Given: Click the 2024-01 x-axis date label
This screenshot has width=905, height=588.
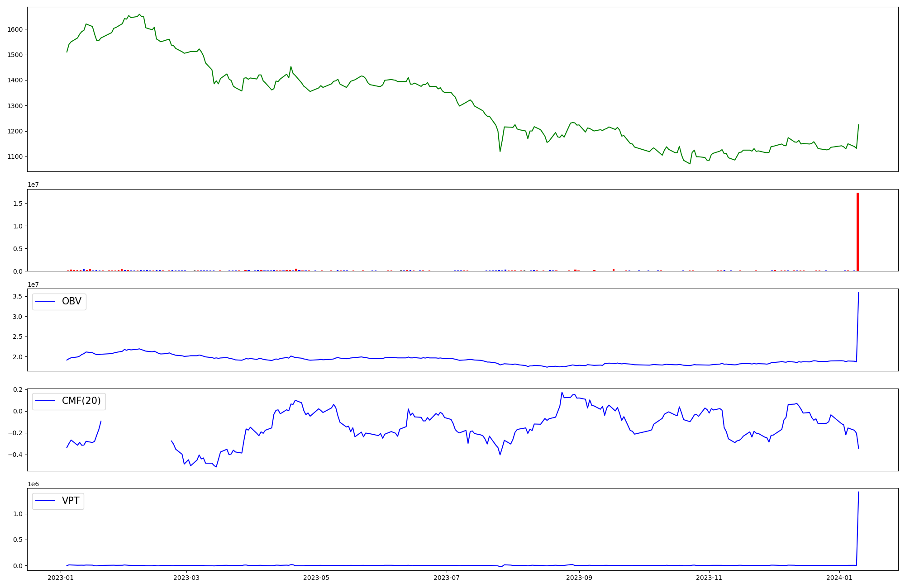Looking at the screenshot, I should point(839,578).
